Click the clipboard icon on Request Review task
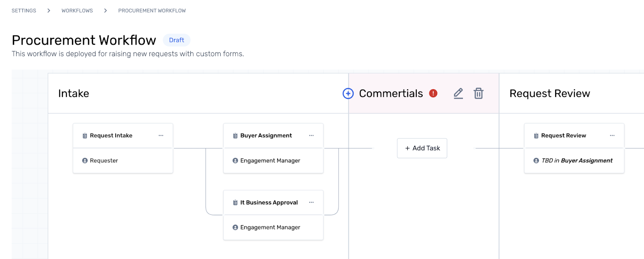 (x=536, y=136)
